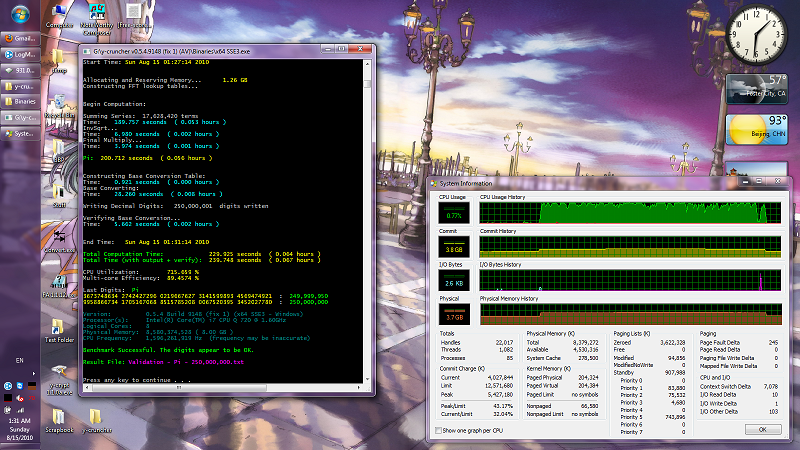Open the Computer desktop icon
Image resolution: width=800 pixels, height=450 pixels.
[x=59, y=12]
